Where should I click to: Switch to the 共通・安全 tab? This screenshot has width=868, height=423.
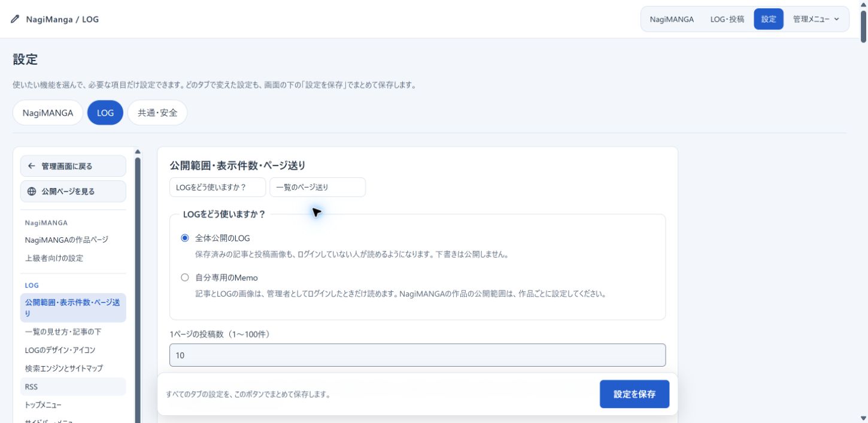point(157,113)
